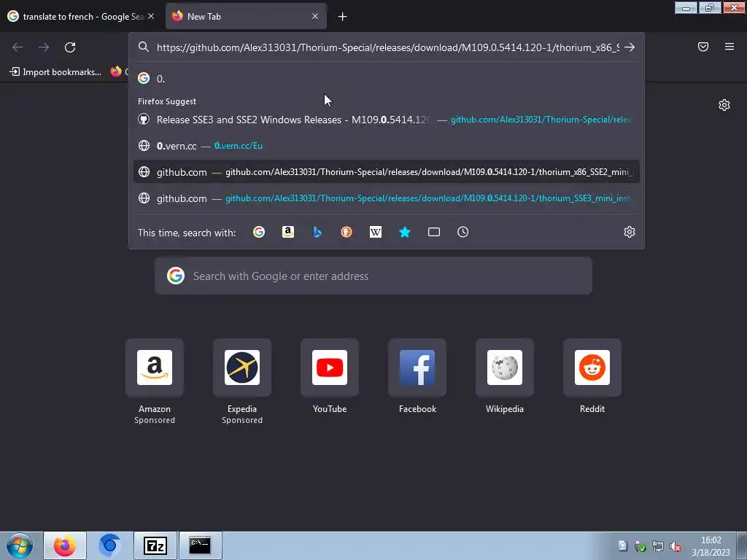Switch to the 'translate to french - Google Search' tab
This screenshot has height=560, width=747.
click(82, 16)
